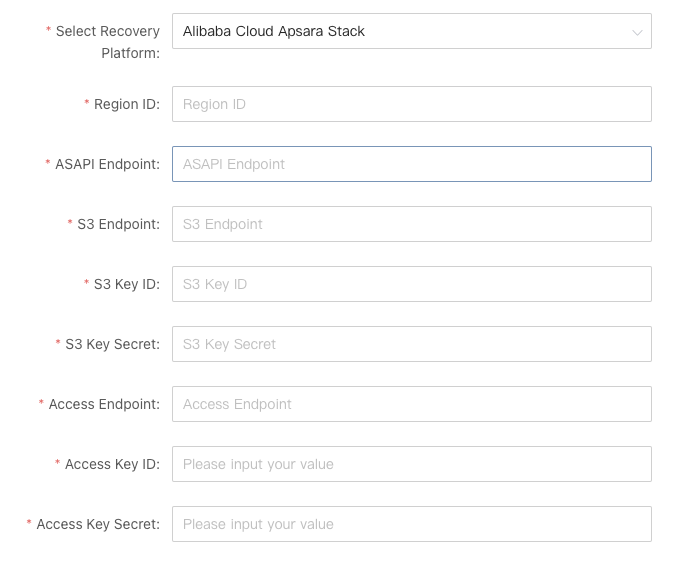Click the 'S3 Key ID:' label
Image resolution: width=683 pixels, height=567 pixels.
tap(127, 284)
